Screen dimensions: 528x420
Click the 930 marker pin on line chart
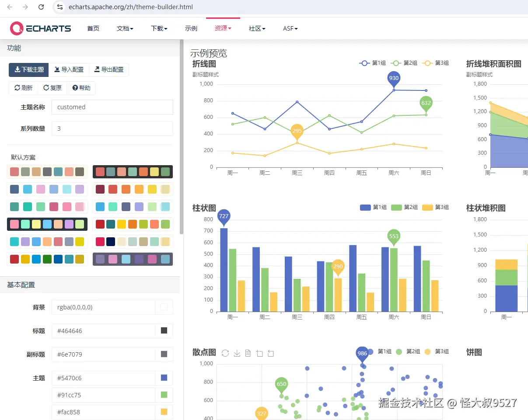394,79
